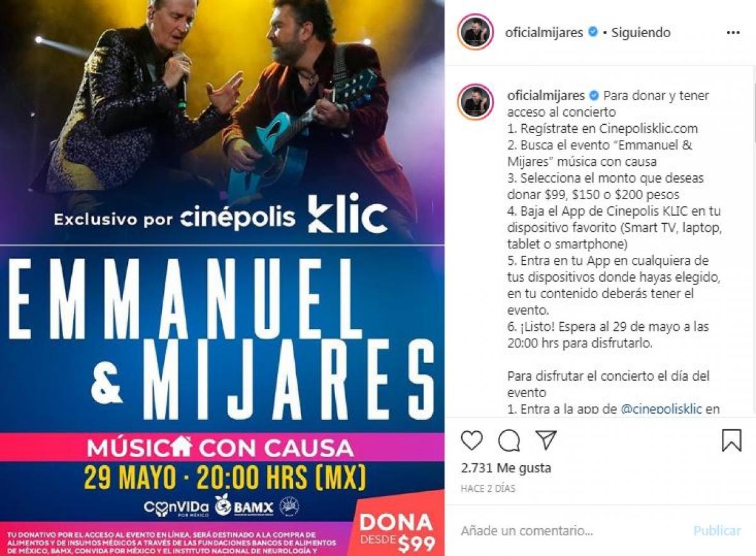
Task: View the 2.731 Me gusta likes list
Action: click(x=506, y=468)
